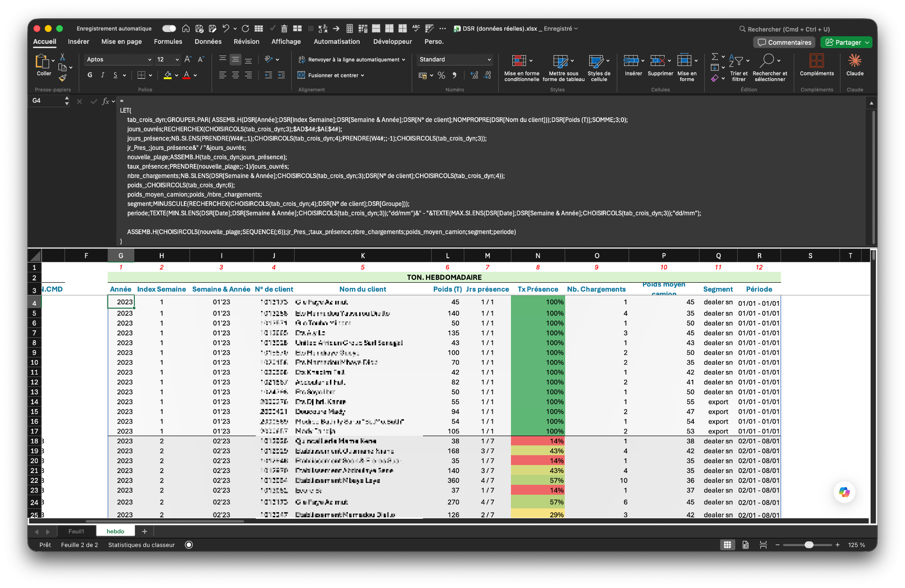Image resolution: width=905 pixels, height=588 pixels.
Task: Center text horizontally in Alignement group
Action: coord(235,75)
